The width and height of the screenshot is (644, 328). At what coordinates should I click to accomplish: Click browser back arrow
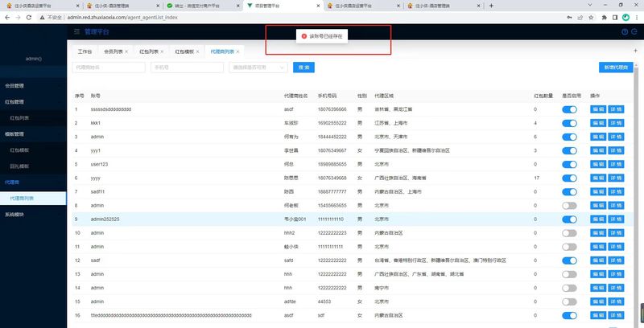pyautogui.click(x=7, y=18)
